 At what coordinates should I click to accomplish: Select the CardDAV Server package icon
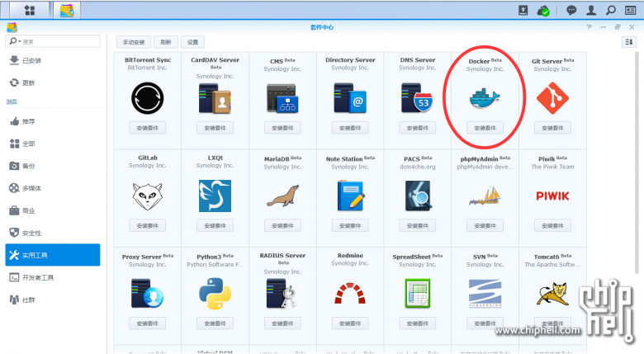pyautogui.click(x=215, y=98)
